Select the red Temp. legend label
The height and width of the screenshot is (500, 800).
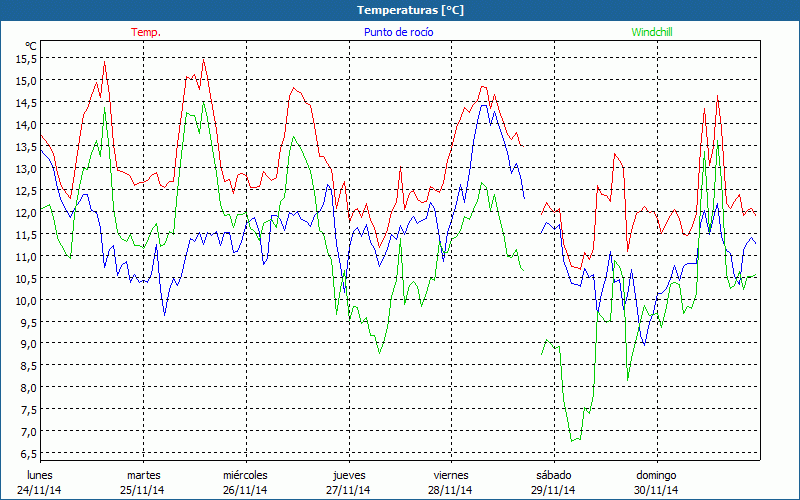146,32
